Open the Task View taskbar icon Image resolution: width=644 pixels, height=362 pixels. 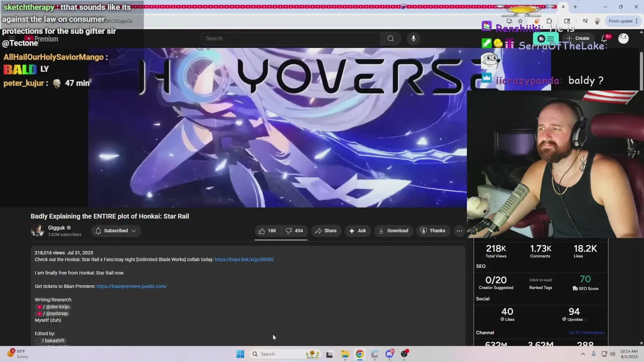[329, 354]
